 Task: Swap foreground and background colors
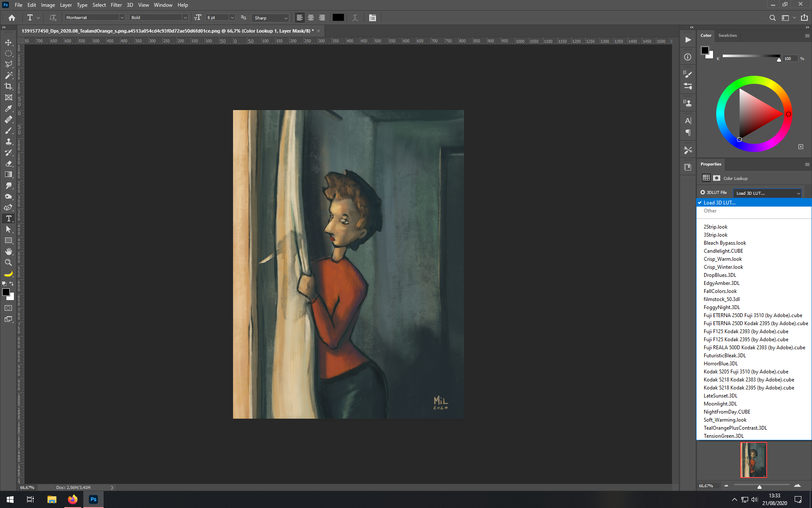tap(11, 284)
